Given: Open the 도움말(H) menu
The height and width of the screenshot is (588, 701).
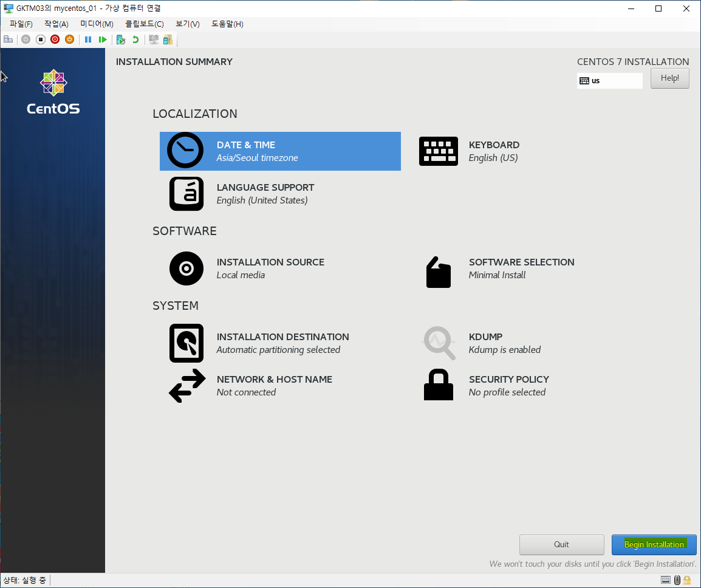Looking at the screenshot, I should click(x=227, y=24).
